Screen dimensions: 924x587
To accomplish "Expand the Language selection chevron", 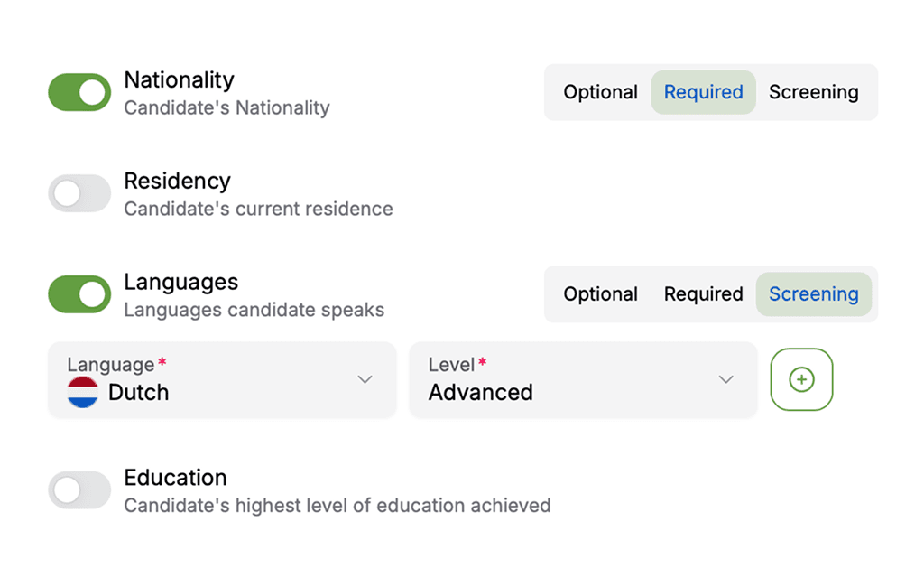I will tap(365, 380).
